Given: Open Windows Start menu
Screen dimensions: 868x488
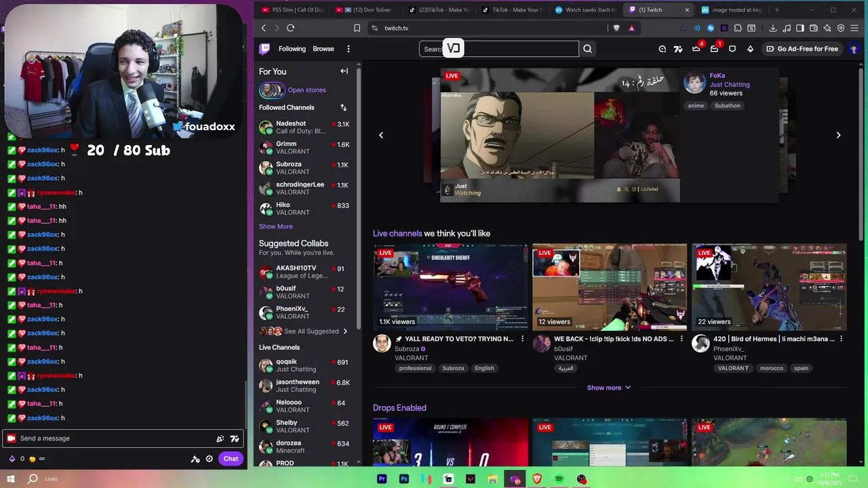Looking at the screenshot, I should coord(12,479).
